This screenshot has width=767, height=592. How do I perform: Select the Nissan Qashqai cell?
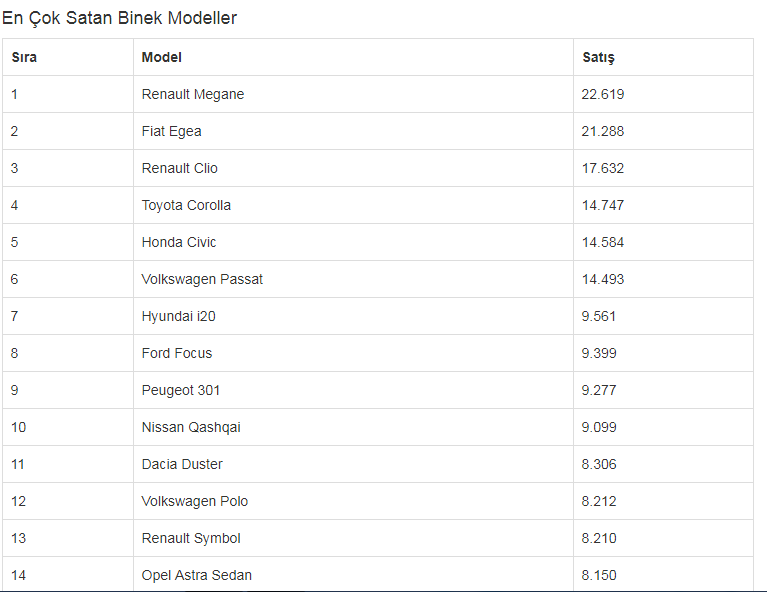pos(191,427)
